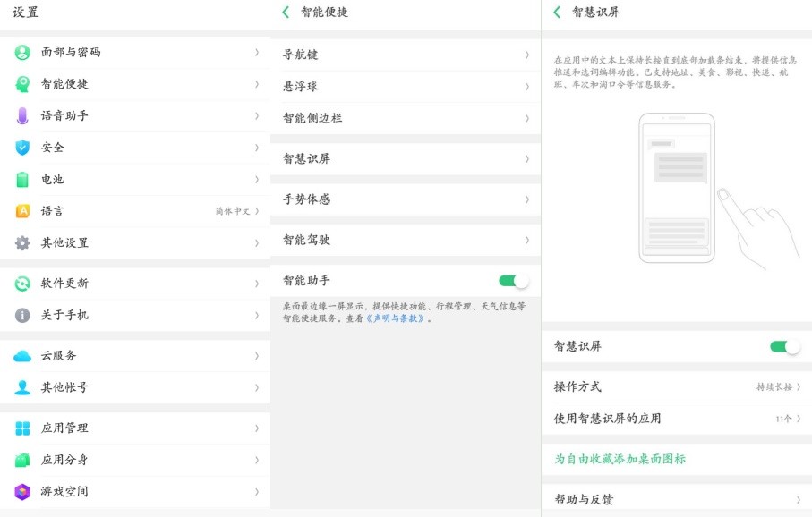
Task: Open the 使用智慧识屏的应用 setting
Action: (x=677, y=419)
